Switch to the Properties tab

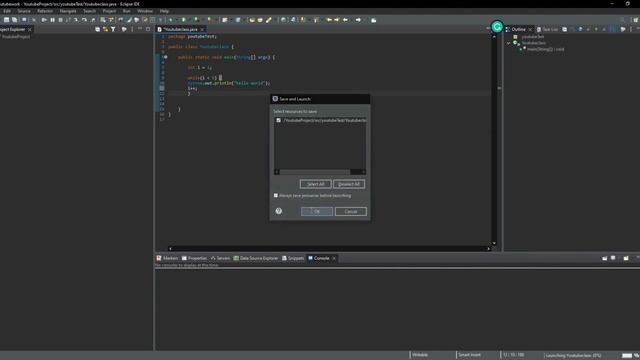click(x=194, y=258)
